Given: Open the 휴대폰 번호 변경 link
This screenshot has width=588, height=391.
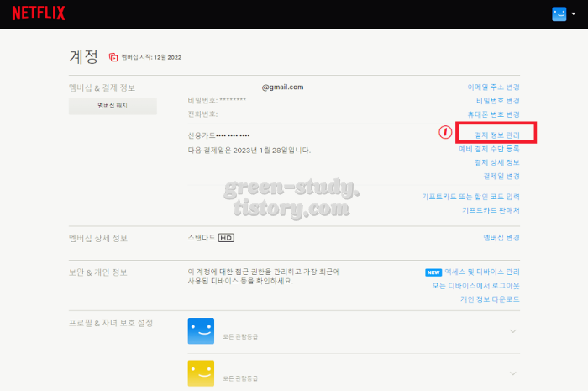Looking at the screenshot, I should click(493, 114).
